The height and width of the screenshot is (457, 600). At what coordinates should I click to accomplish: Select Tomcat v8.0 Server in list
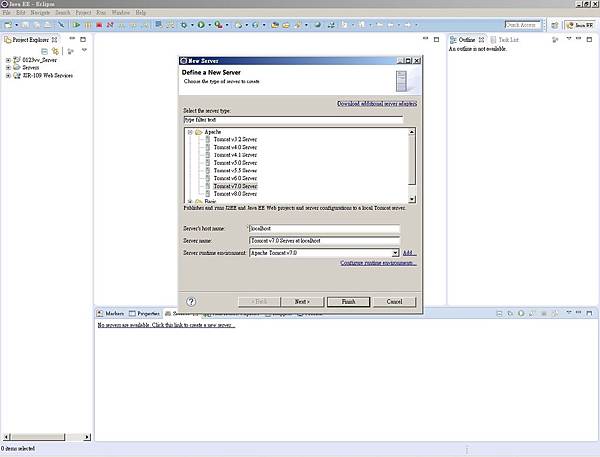point(235,194)
